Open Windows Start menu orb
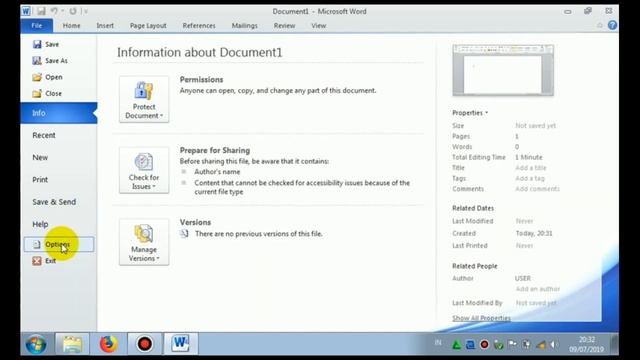Image resolution: width=640 pixels, height=360 pixels. tap(36, 344)
